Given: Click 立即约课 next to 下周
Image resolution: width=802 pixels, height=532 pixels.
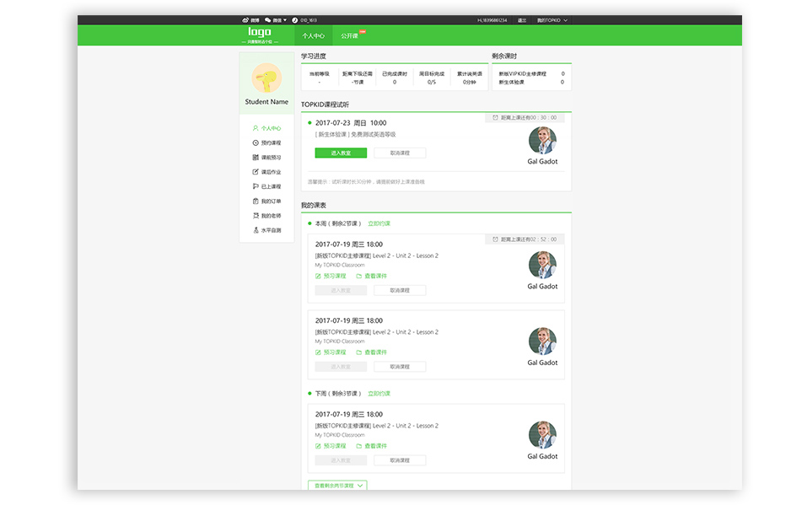Looking at the screenshot, I should click(379, 394).
